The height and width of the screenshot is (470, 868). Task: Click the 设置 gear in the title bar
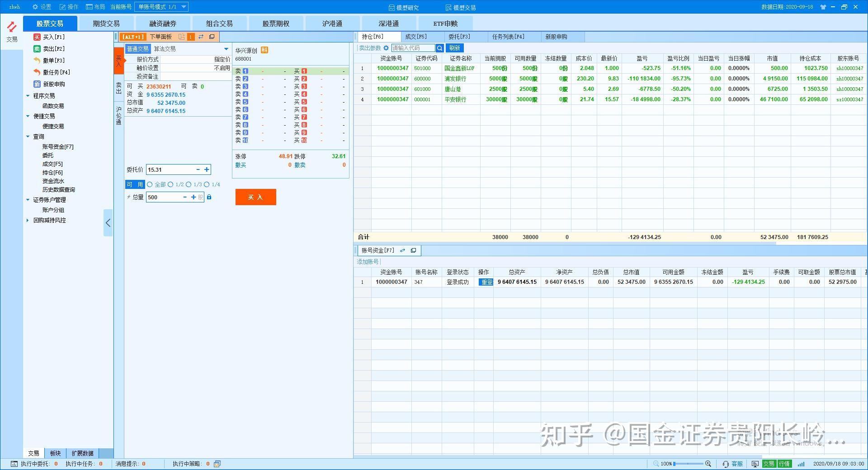pos(35,6)
